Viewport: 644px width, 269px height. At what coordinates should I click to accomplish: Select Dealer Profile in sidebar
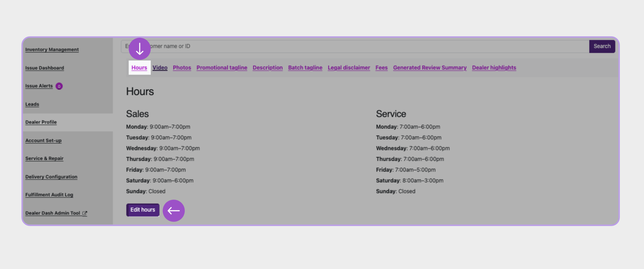(x=41, y=122)
